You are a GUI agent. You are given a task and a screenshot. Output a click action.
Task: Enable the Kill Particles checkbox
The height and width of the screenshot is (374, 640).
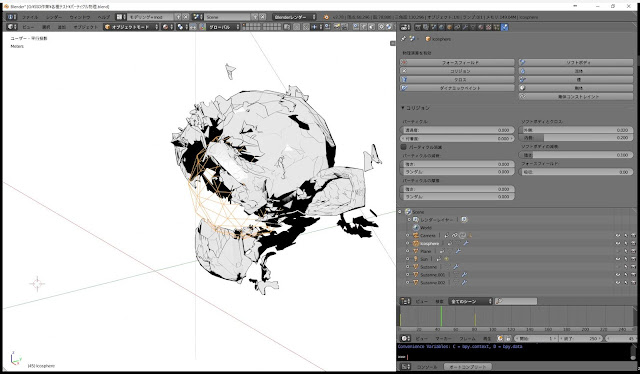pyautogui.click(x=404, y=147)
